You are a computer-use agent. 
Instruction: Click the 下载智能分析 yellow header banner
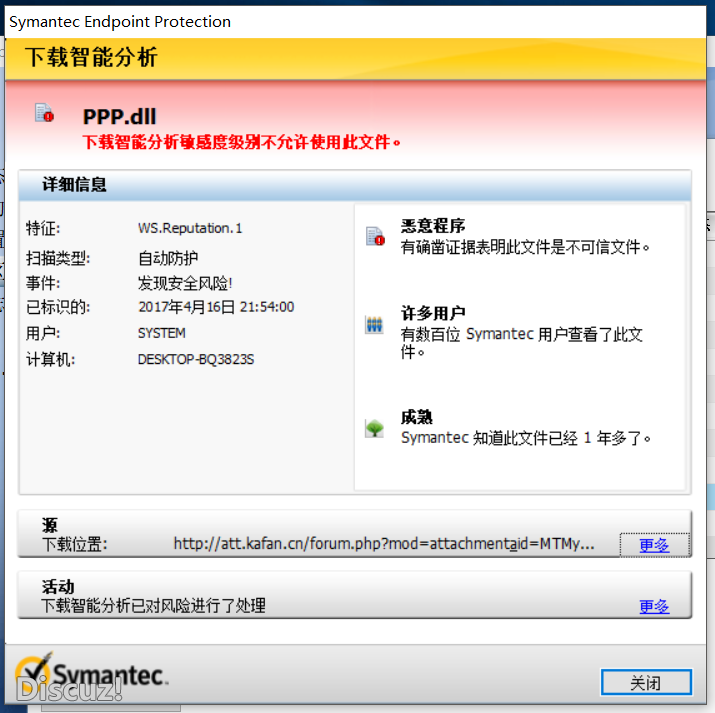click(91, 58)
